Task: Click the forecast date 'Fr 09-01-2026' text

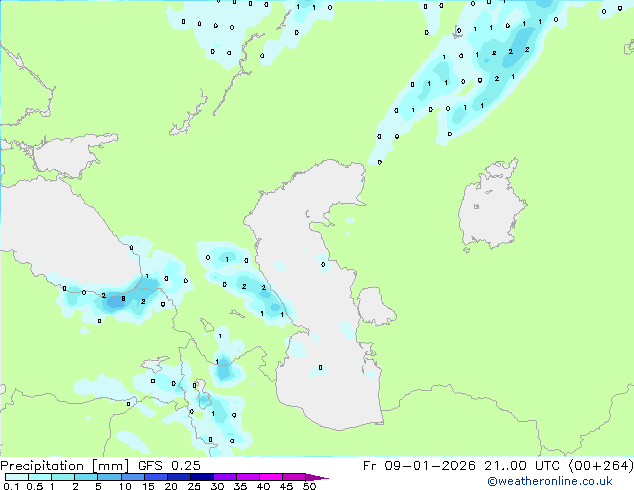Action: pos(419,466)
